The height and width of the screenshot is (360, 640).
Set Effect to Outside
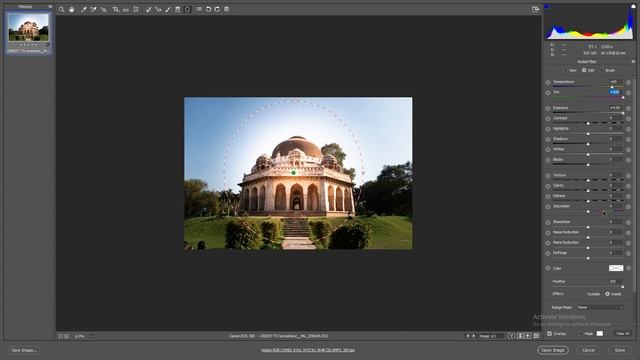click(583, 294)
